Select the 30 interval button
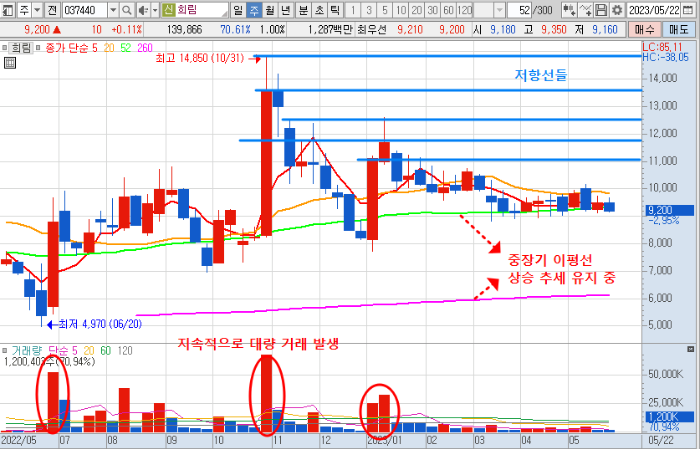This screenshot has height=449, width=700. (433, 10)
